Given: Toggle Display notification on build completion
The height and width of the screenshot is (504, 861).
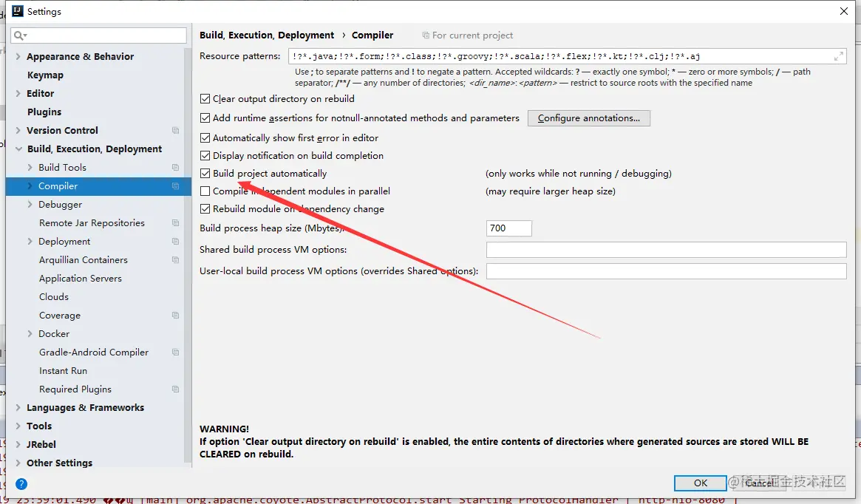Looking at the screenshot, I should click(205, 156).
